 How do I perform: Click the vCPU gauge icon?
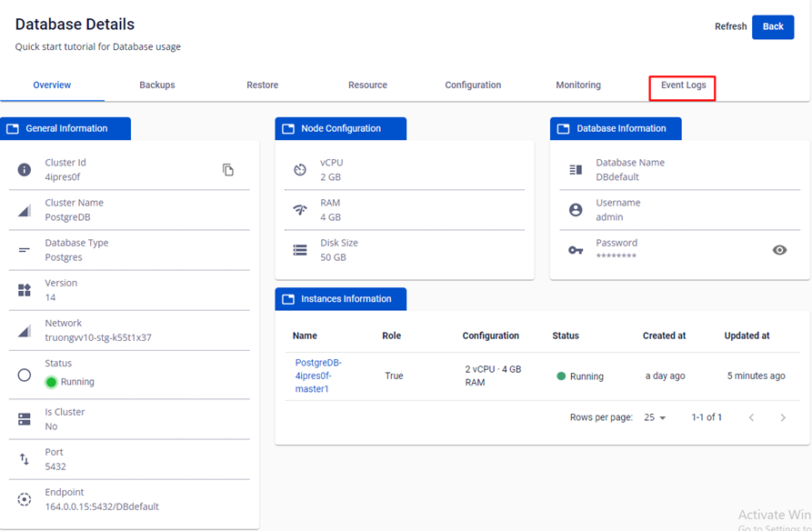tap(300, 169)
